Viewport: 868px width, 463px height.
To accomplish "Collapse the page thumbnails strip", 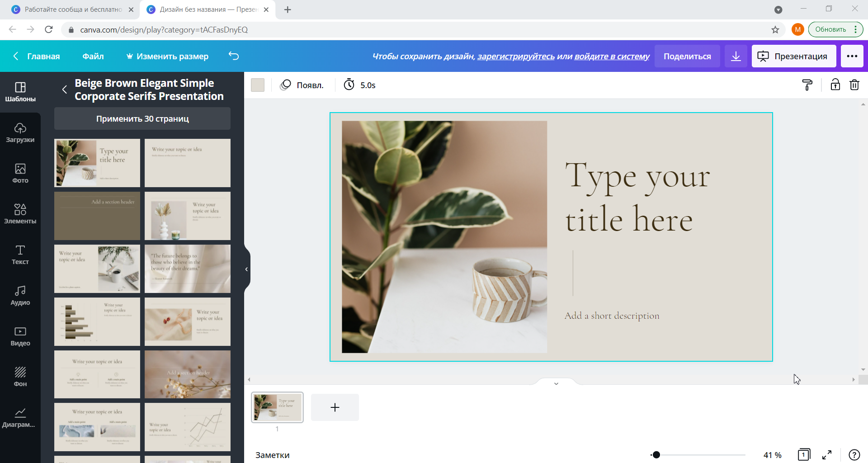I will click(556, 383).
